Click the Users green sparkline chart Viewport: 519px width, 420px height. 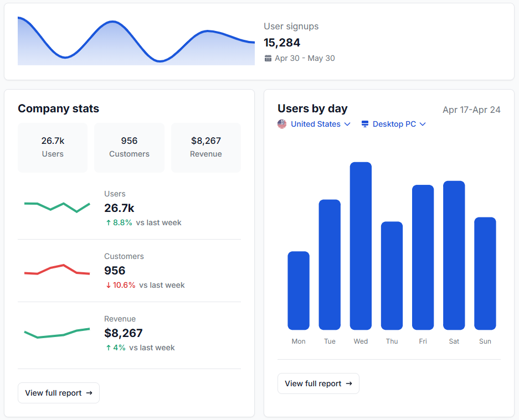coord(56,207)
